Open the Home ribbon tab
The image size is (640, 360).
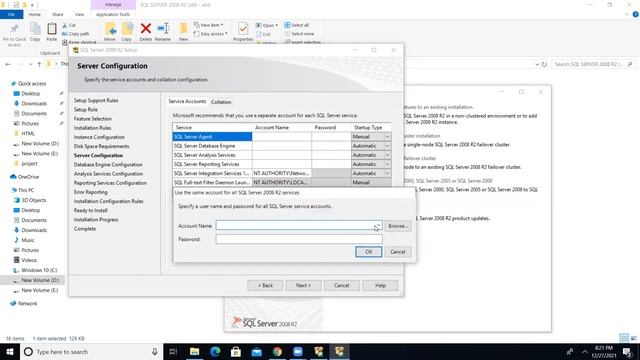(x=35, y=14)
